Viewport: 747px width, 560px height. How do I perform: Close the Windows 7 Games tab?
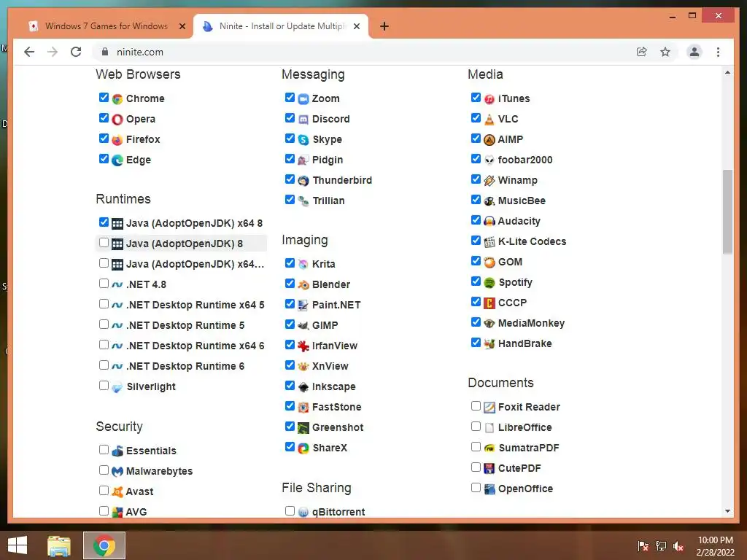click(x=182, y=27)
